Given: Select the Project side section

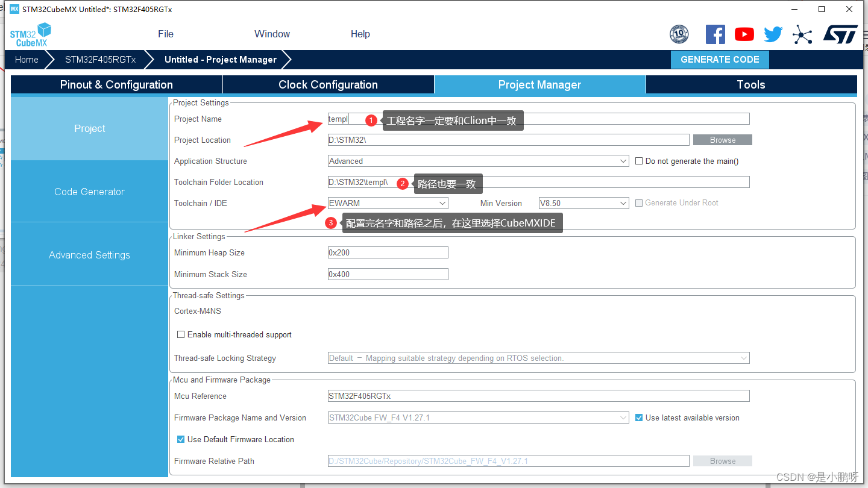Looking at the screenshot, I should point(89,128).
